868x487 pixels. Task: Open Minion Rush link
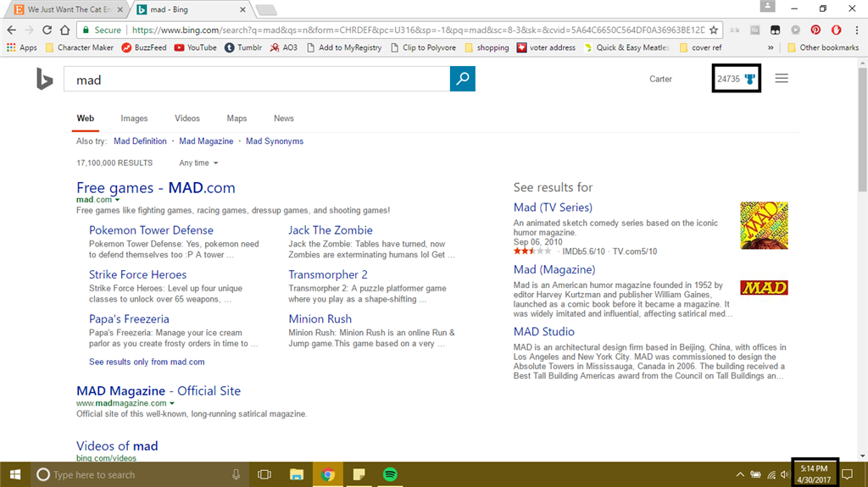320,318
